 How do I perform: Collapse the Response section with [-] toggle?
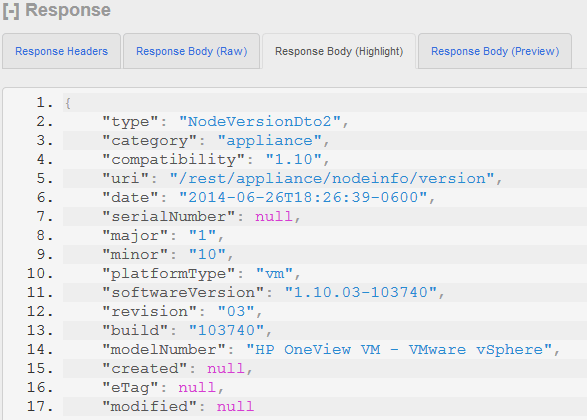pos(11,10)
